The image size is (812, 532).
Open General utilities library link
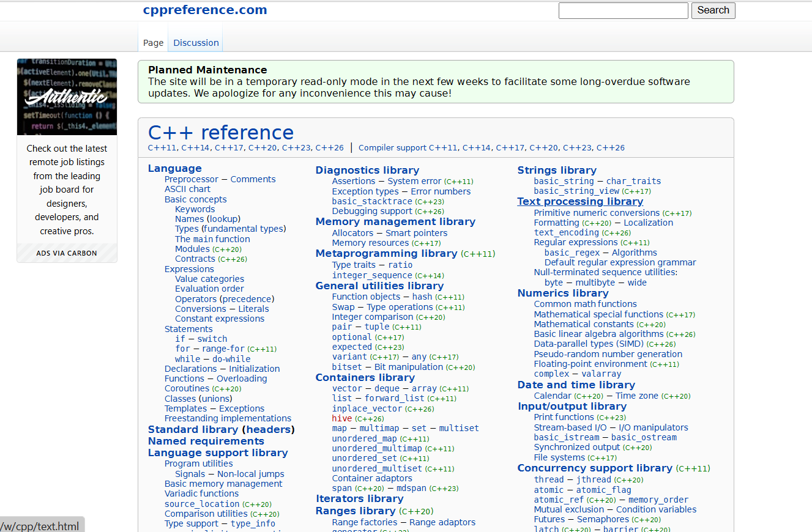(x=379, y=286)
